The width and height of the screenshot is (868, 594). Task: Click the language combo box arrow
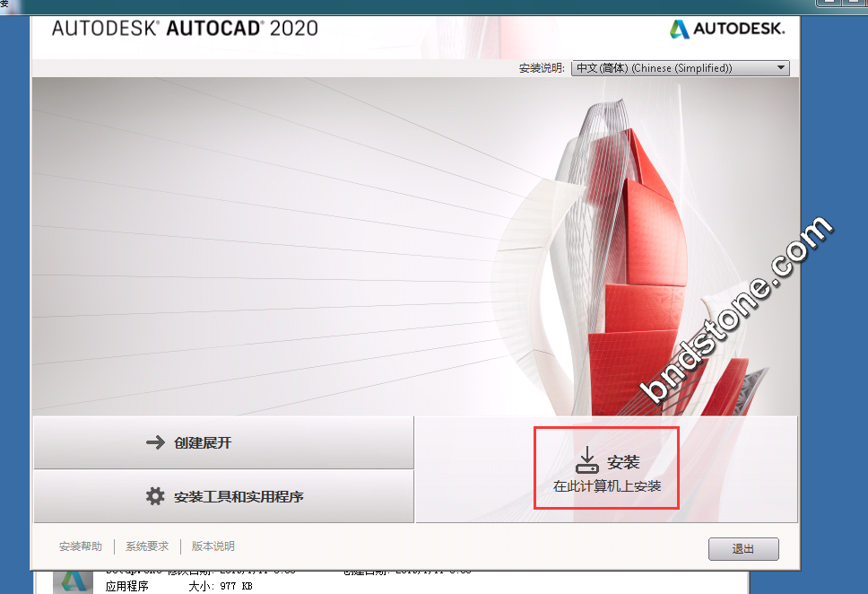point(780,68)
